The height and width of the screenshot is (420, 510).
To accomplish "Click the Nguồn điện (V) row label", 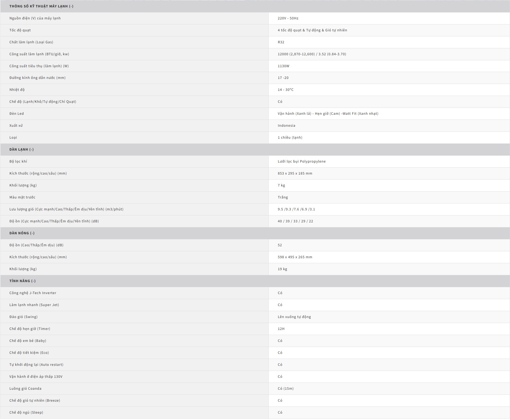I will 35,18.
